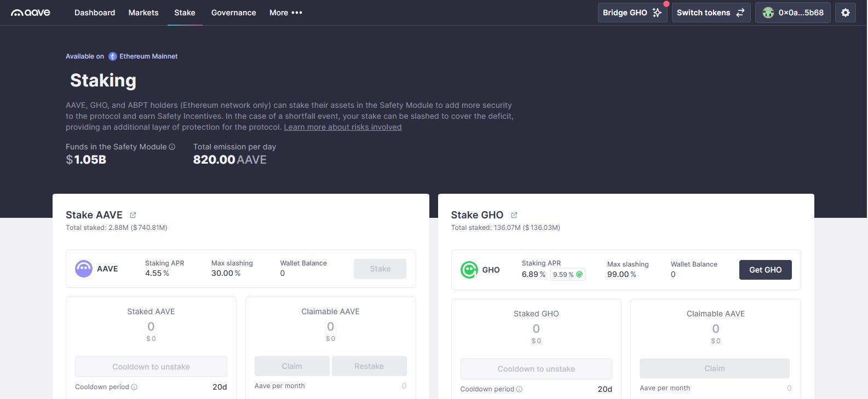
Task: Click the 99.00% max slashing value
Action: coord(622,274)
